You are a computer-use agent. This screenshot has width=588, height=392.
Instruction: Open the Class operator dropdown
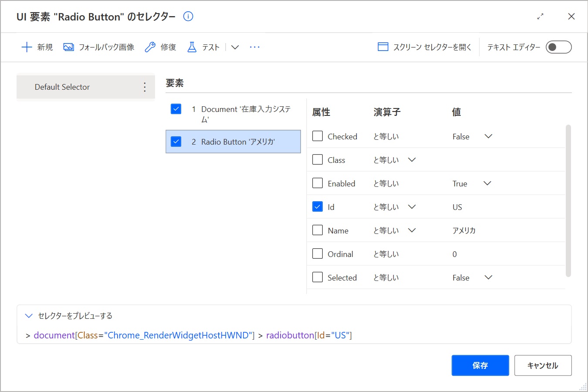coord(412,160)
